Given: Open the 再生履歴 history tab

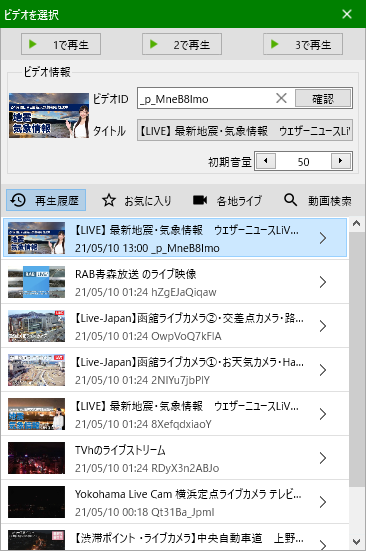Looking at the screenshot, I should coord(46,200).
